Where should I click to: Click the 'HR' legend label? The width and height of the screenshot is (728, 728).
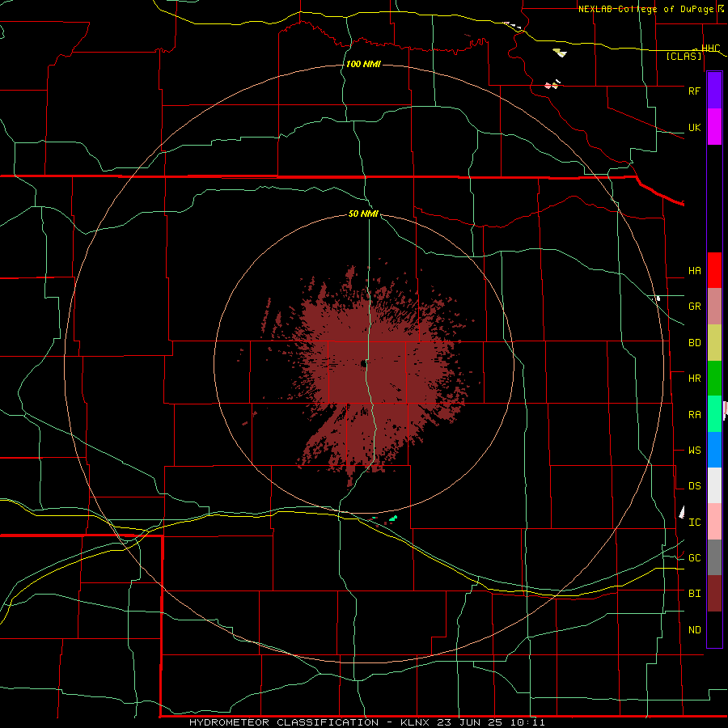pos(694,379)
